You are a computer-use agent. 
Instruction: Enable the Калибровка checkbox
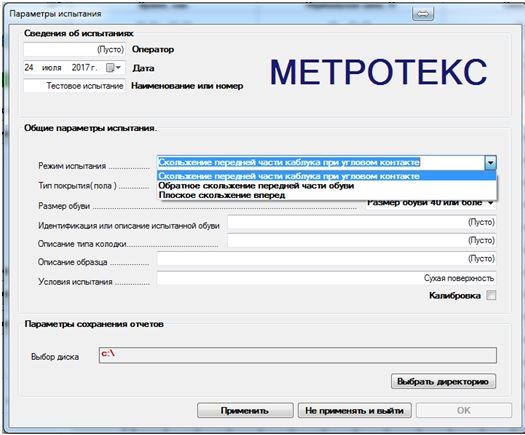click(491, 295)
